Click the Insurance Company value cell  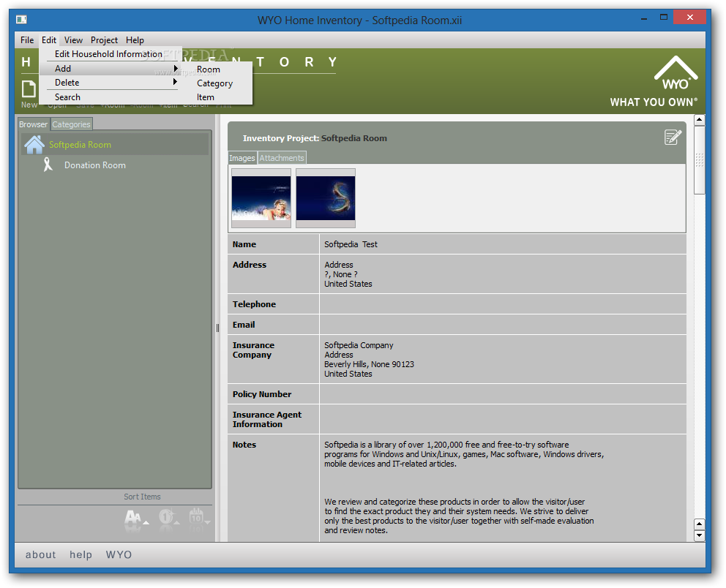pyautogui.click(x=503, y=360)
